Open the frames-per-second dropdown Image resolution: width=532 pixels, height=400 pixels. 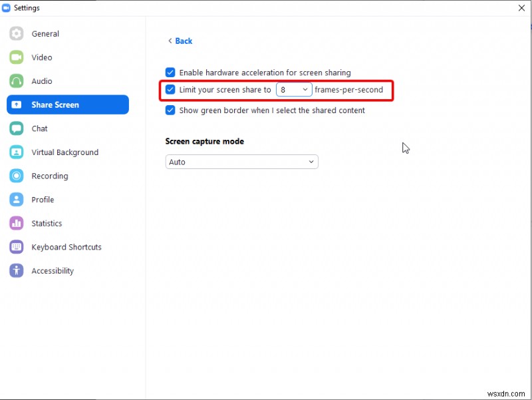coord(294,89)
